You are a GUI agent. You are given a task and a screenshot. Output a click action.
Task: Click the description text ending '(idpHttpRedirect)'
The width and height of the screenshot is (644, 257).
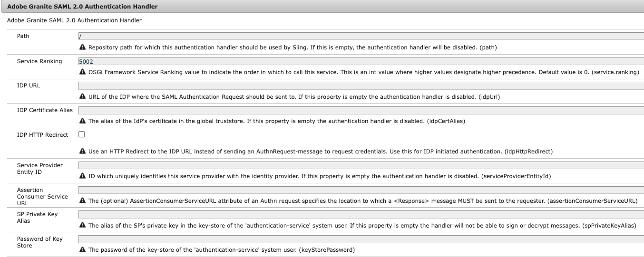pos(320,152)
